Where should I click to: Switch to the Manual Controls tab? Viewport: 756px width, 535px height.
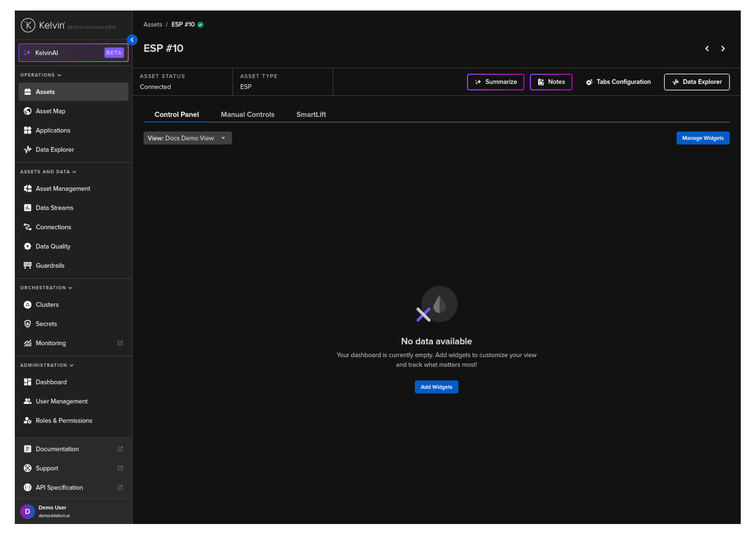click(x=247, y=115)
